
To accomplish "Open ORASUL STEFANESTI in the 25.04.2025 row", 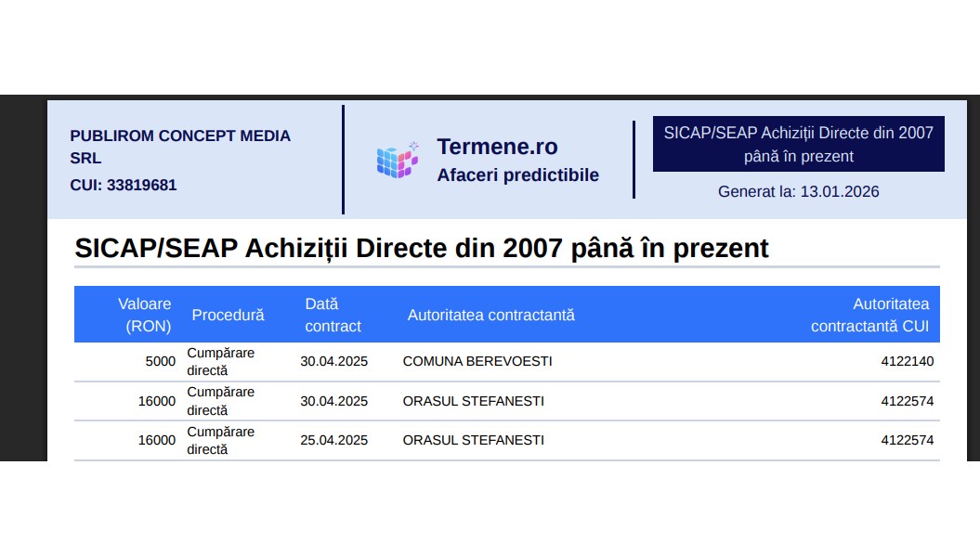I will 473,440.
